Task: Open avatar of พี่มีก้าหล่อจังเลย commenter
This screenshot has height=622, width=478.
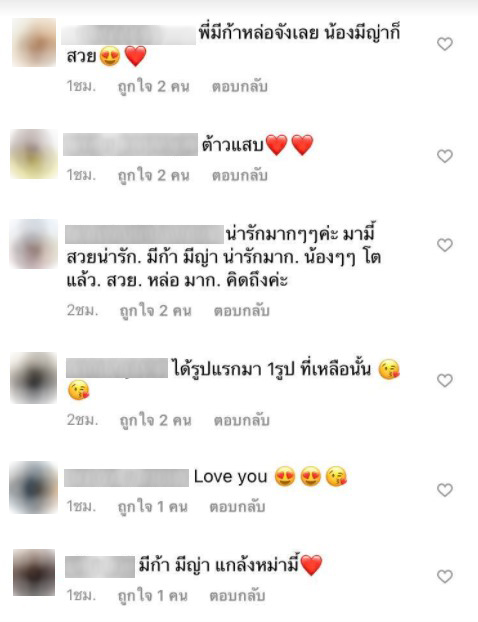Action: [34, 42]
